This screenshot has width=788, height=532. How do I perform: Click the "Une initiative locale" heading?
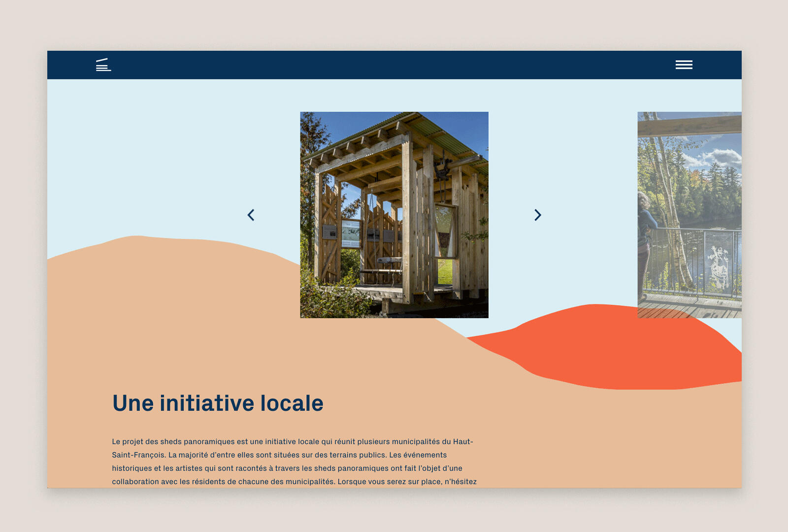[x=218, y=403]
